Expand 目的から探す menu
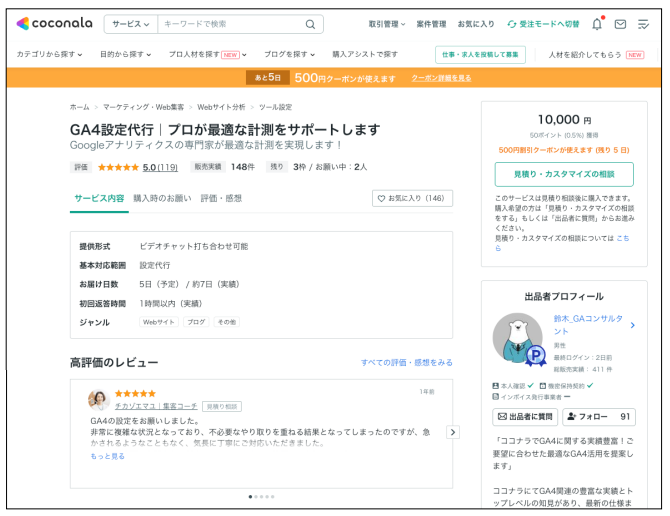Image resolution: width=670 pixels, height=516 pixels. [x=125, y=54]
